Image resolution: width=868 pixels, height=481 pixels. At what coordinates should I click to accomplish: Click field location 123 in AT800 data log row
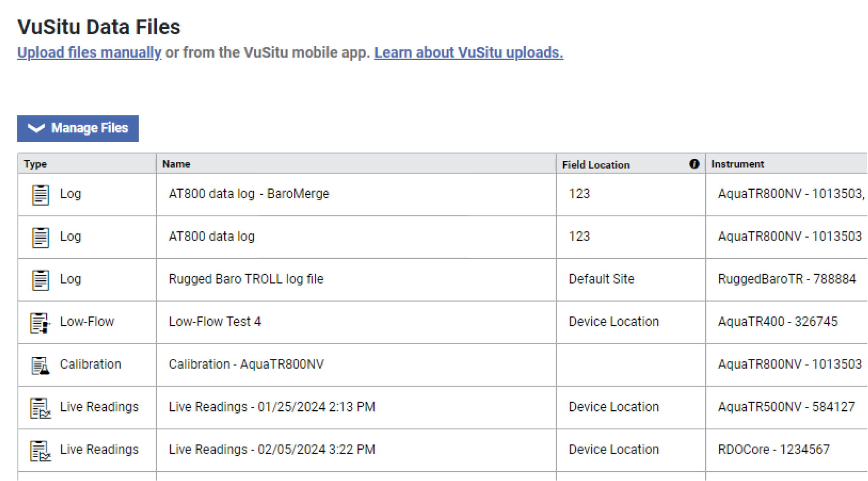pos(579,236)
